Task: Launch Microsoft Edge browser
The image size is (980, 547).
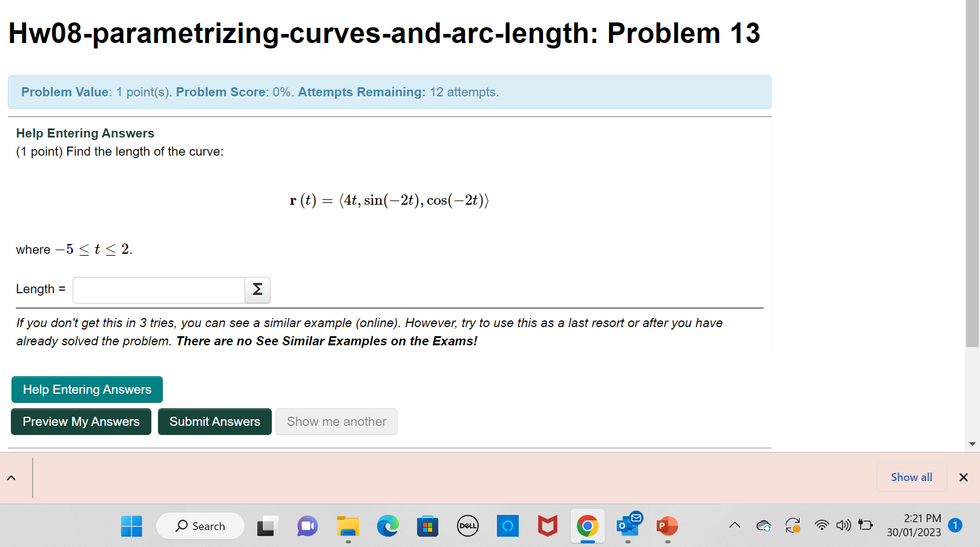Action: click(x=387, y=526)
